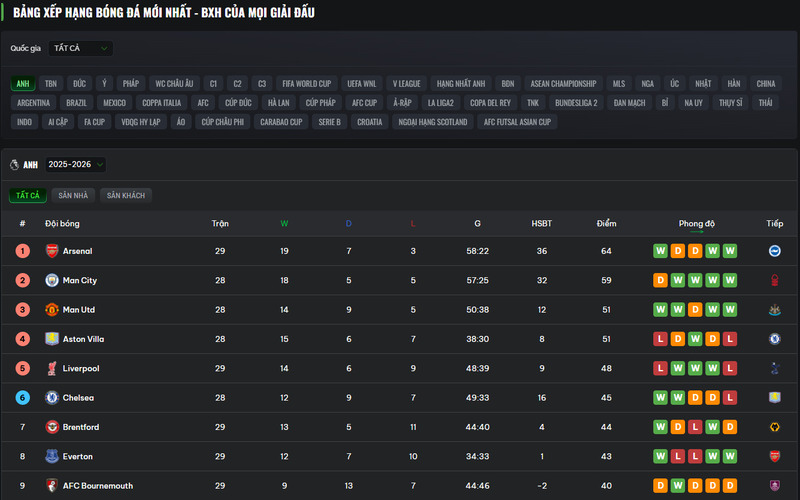Click the Man Utd club badge
800x500 pixels.
[x=52, y=310]
